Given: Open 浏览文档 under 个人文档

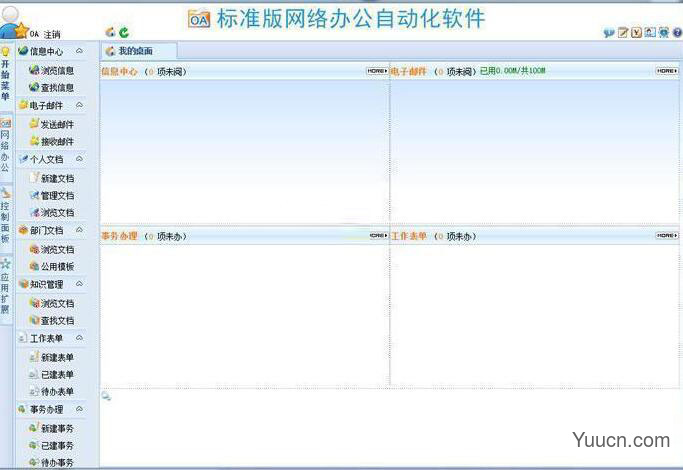Looking at the screenshot, I should (57, 213).
